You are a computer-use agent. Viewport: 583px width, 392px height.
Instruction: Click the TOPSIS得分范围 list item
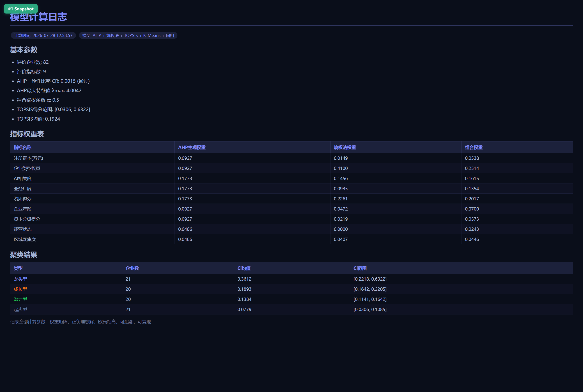pyautogui.click(x=53, y=110)
